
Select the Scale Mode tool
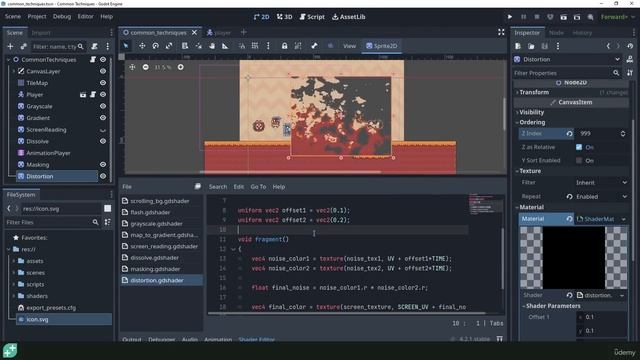tap(169, 46)
